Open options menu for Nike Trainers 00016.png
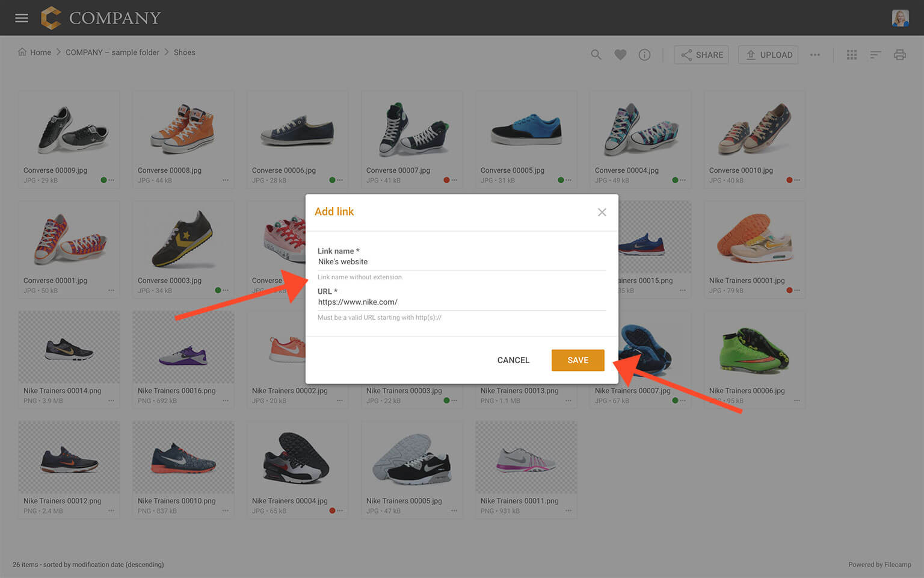 pos(226,400)
